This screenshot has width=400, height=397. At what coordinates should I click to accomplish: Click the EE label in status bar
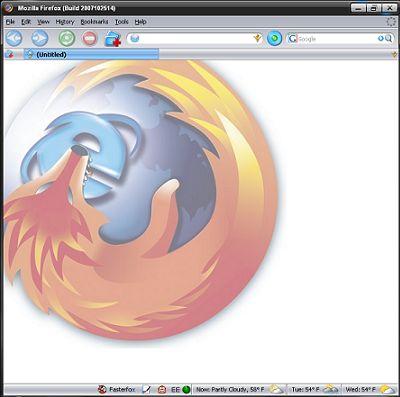tap(175, 389)
